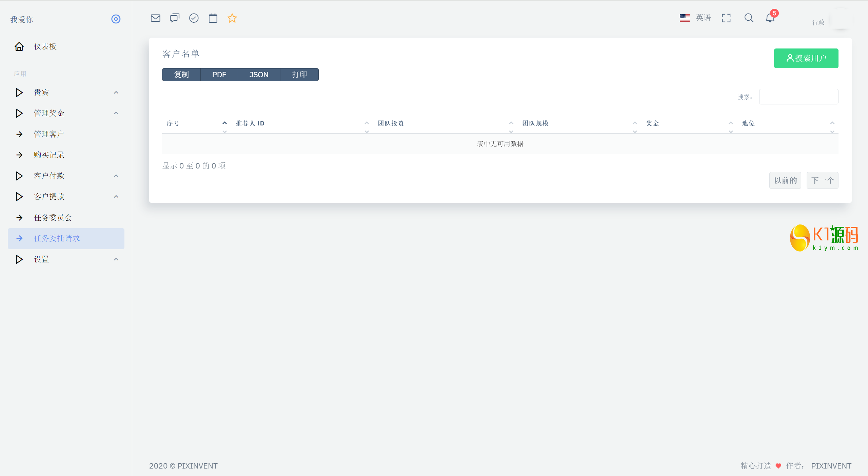Focus the 搜索 table search field

799,97
